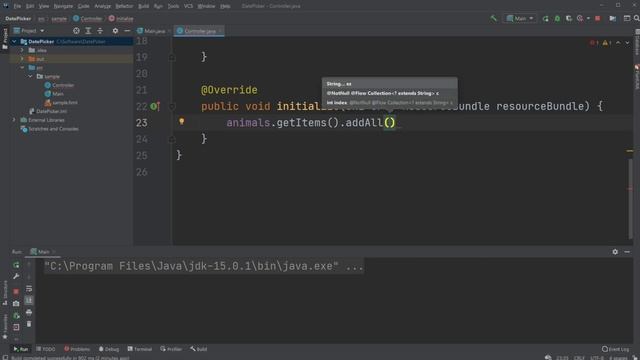Click the Controller breadcrumb in navigation bar

[88, 19]
